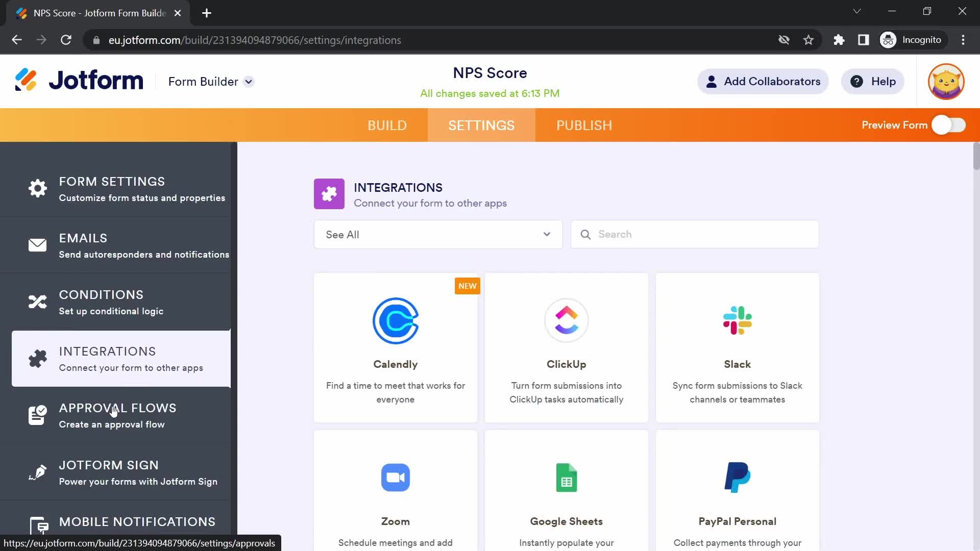The image size is (980, 551).
Task: Open the browser tab options chevron
Action: [857, 12]
